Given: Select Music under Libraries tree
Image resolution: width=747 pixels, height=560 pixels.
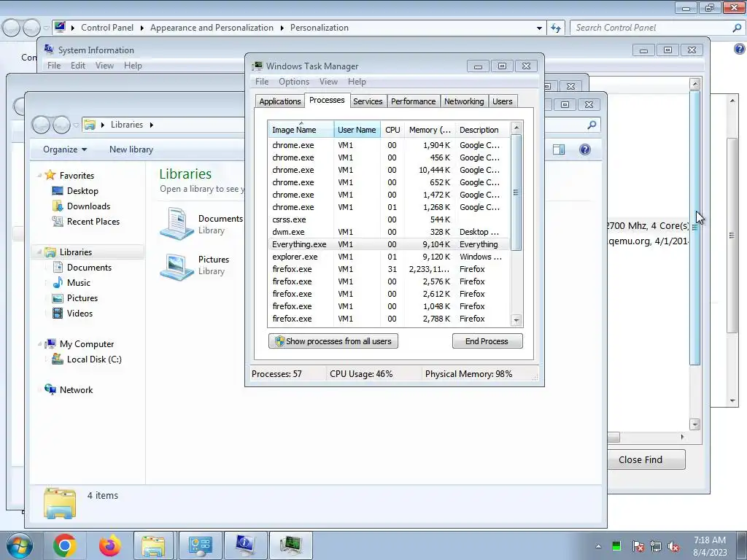Looking at the screenshot, I should (79, 283).
